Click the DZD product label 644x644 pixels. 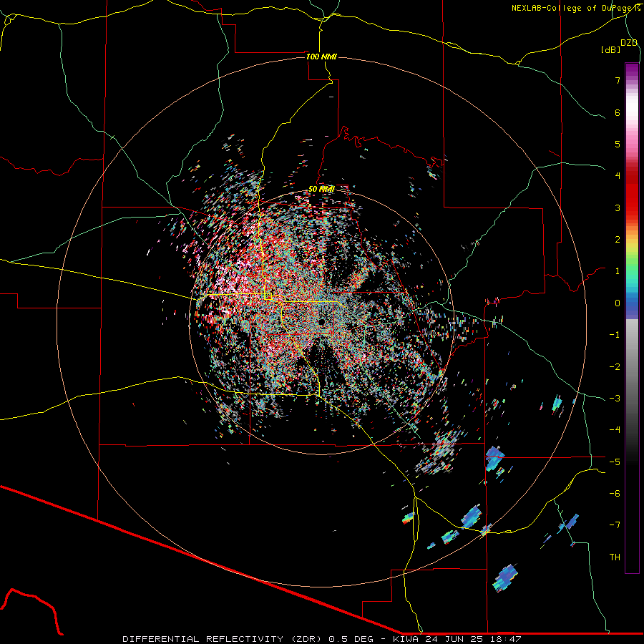coord(629,43)
